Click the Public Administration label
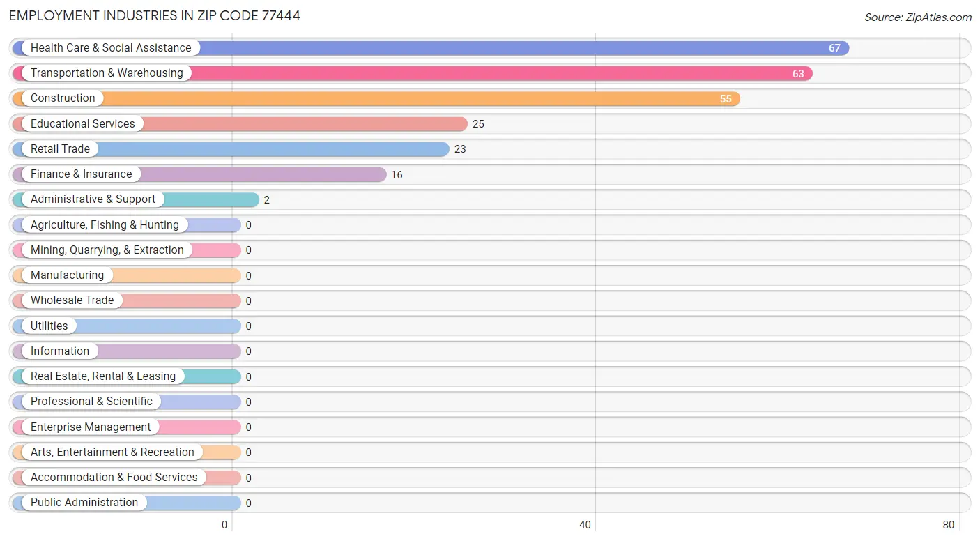Screen dimensions: 980x541 point(84,502)
